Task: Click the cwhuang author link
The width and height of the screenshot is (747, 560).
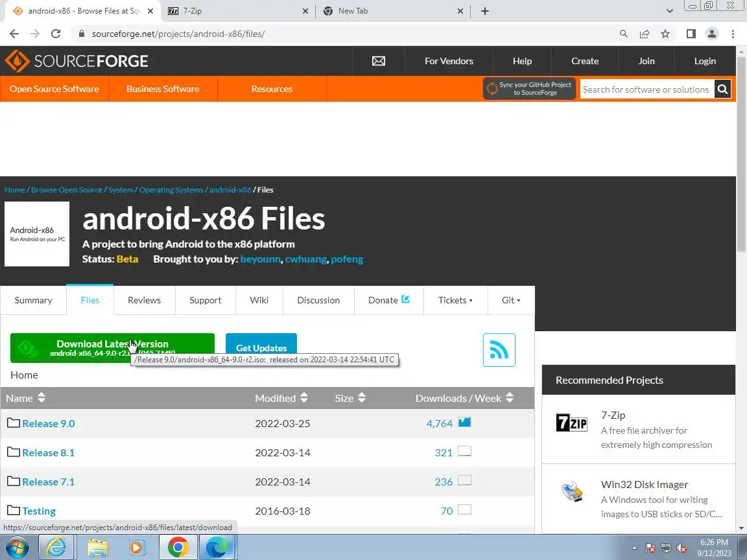Action: (306, 259)
